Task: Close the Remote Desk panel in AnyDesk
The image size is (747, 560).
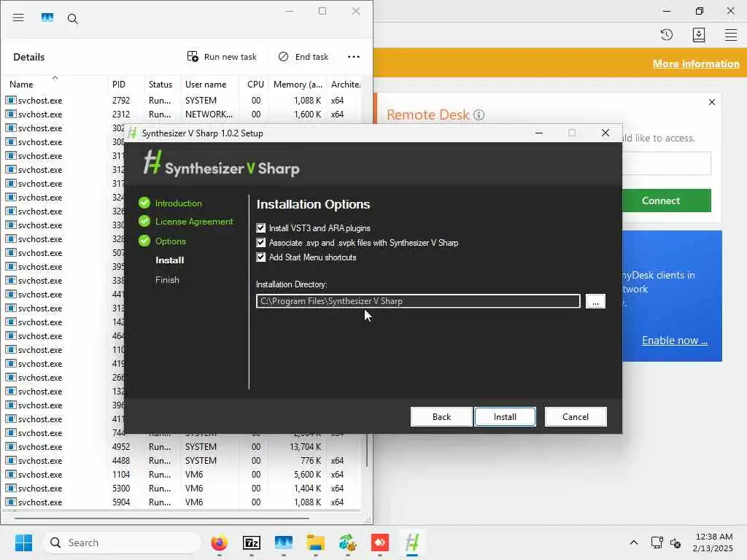Action: (x=711, y=102)
